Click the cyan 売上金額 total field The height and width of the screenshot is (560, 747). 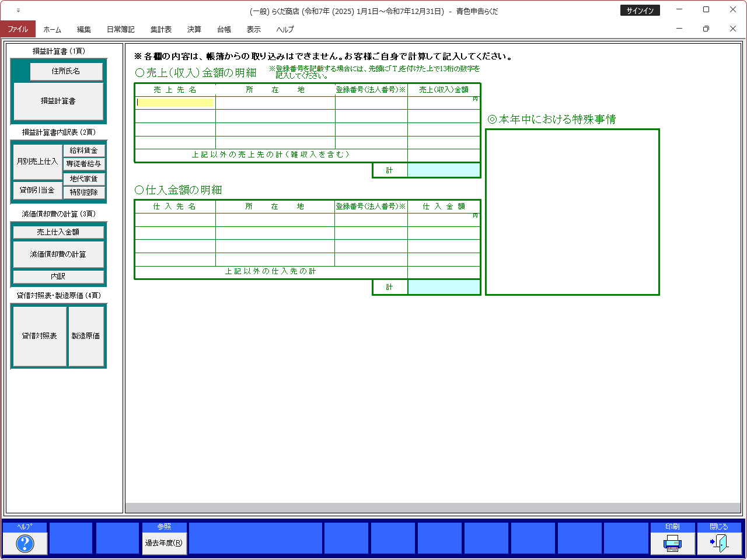point(444,170)
